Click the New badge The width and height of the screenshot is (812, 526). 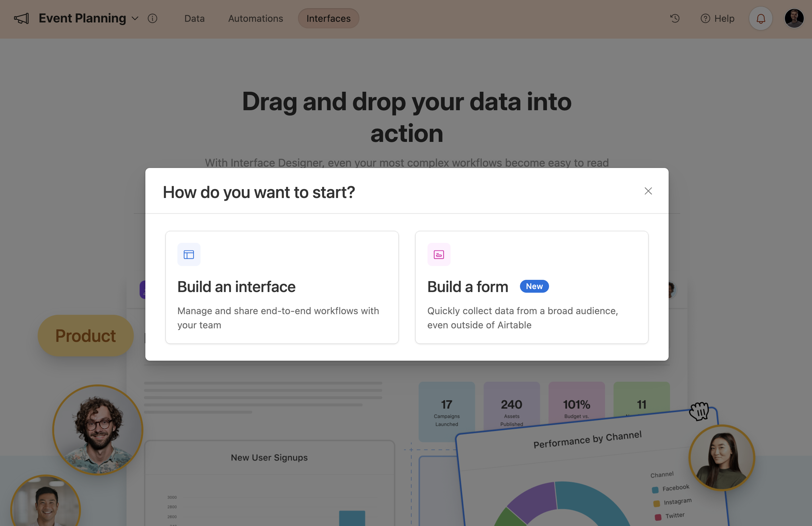click(534, 286)
